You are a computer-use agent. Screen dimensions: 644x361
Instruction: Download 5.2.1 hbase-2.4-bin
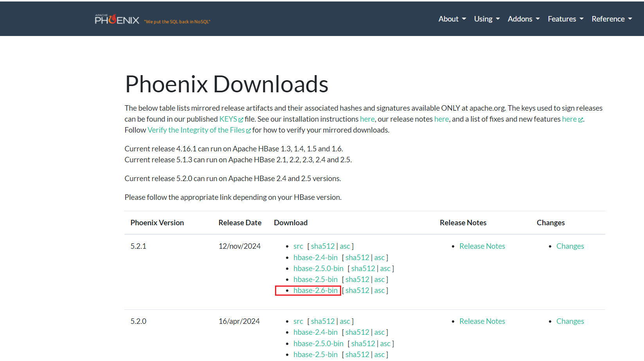click(x=315, y=257)
